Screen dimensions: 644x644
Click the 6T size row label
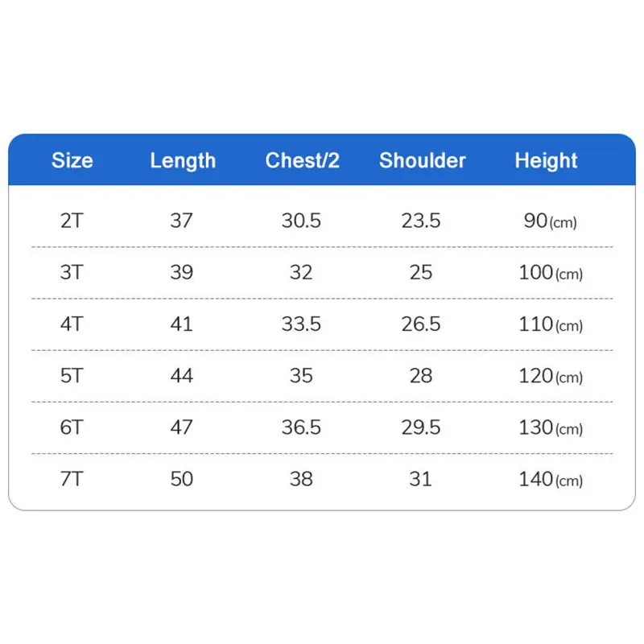(72, 427)
